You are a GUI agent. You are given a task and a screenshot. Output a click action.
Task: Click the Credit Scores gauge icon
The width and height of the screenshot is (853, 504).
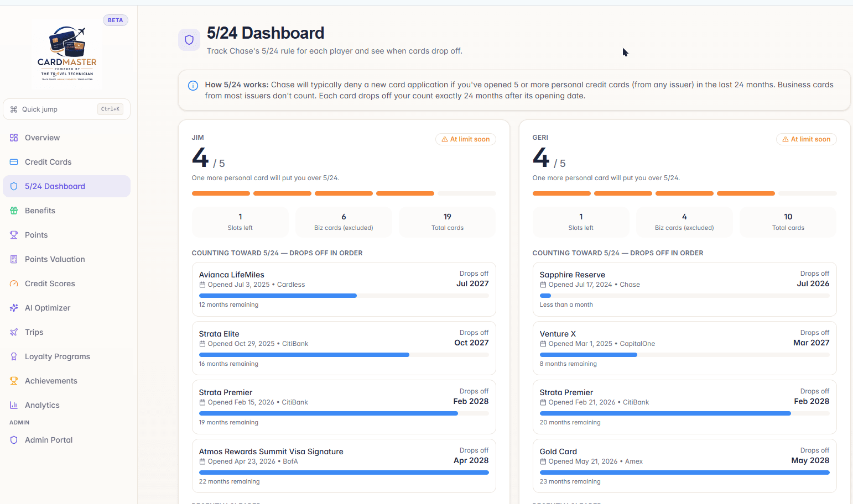[14, 283]
